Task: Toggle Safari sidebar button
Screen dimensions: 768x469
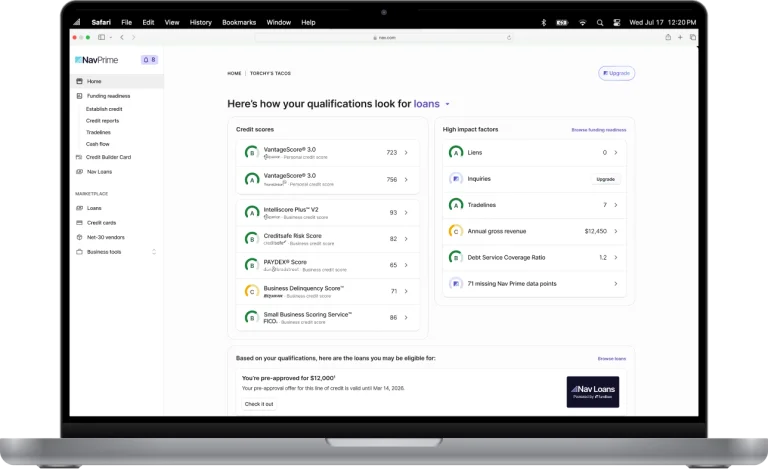Action: click(101, 37)
